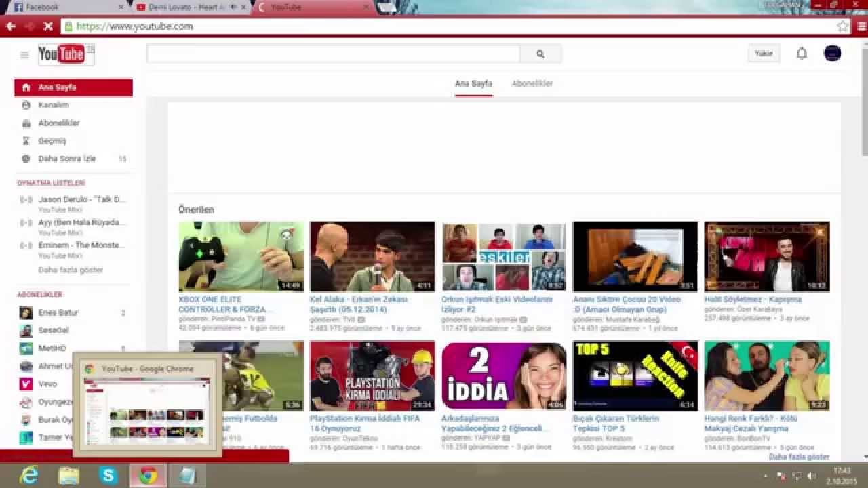Viewport: 868px width, 488px height.
Task: Select the Abonelikler tab above the feed
Action: [x=532, y=83]
